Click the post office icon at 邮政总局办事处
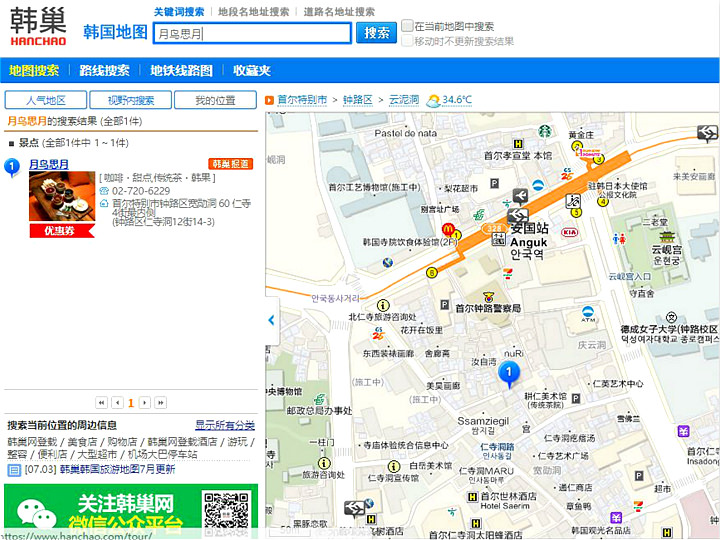720x540 pixels. point(320,399)
